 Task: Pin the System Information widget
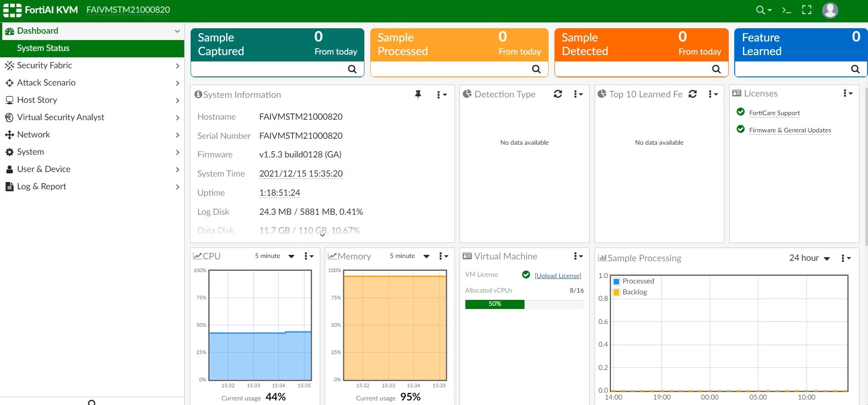pyautogui.click(x=418, y=94)
